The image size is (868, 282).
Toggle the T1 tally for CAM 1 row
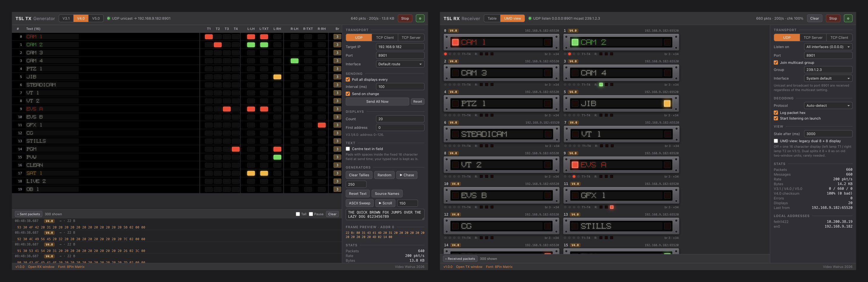click(x=209, y=37)
